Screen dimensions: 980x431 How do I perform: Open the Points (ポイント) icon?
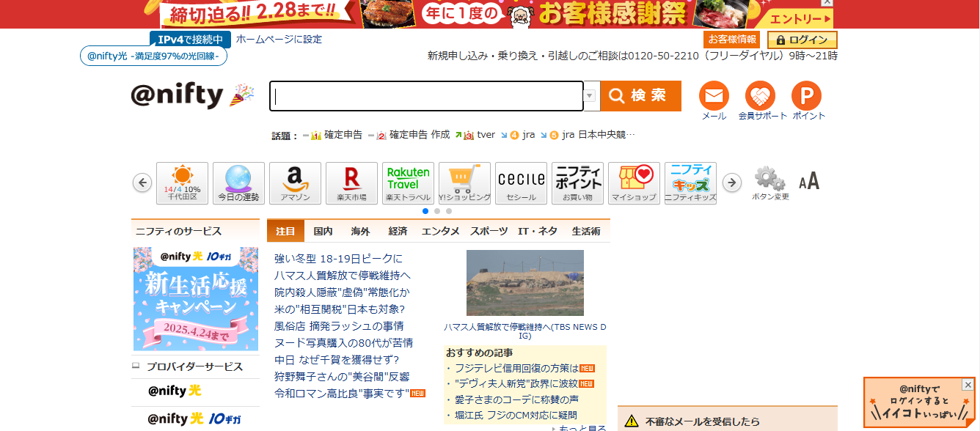point(806,97)
